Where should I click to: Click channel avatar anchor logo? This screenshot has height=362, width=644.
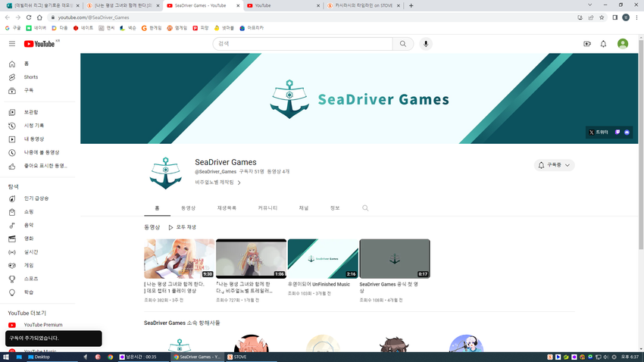[165, 173]
